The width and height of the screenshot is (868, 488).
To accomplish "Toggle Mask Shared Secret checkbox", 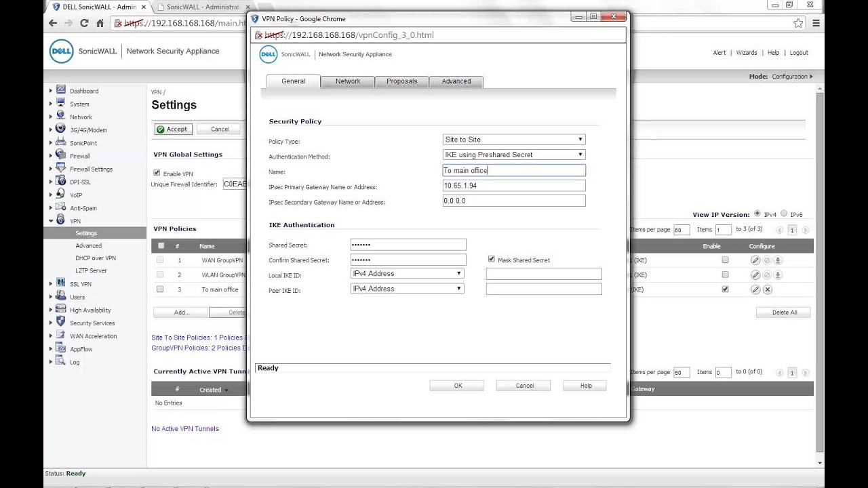I will 492,259.
